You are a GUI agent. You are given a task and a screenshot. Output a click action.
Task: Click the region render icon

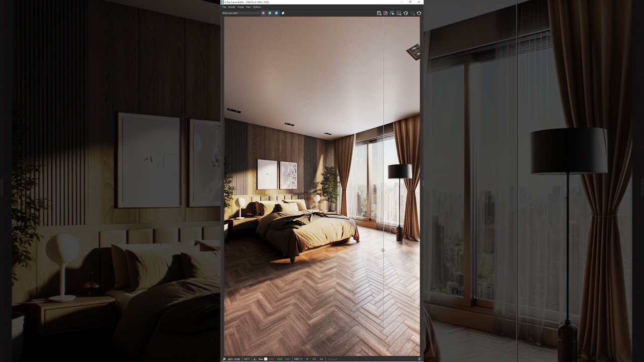[x=399, y=13]
